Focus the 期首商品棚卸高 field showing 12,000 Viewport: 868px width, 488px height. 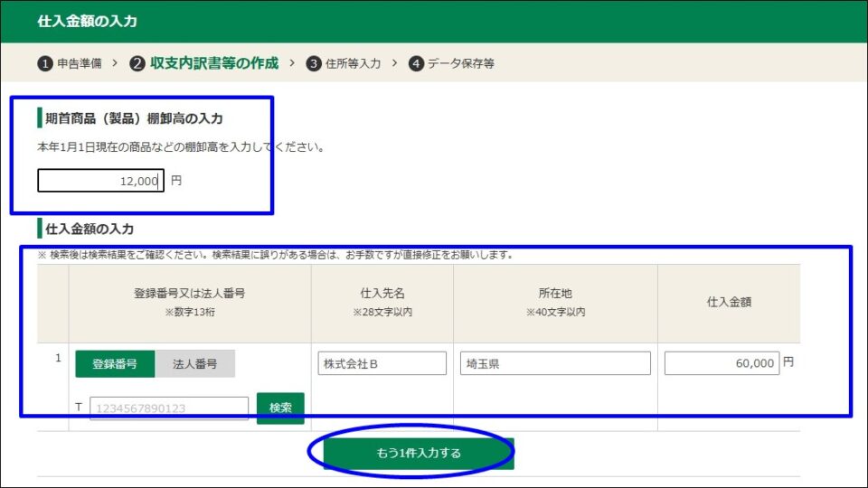[x=100, y=181]
